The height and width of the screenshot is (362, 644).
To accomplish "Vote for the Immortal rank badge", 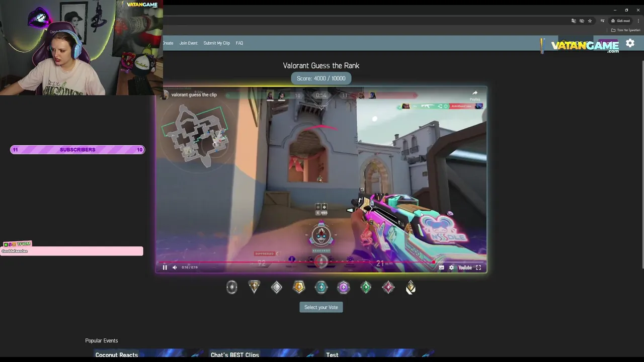I will click(388, 287).
